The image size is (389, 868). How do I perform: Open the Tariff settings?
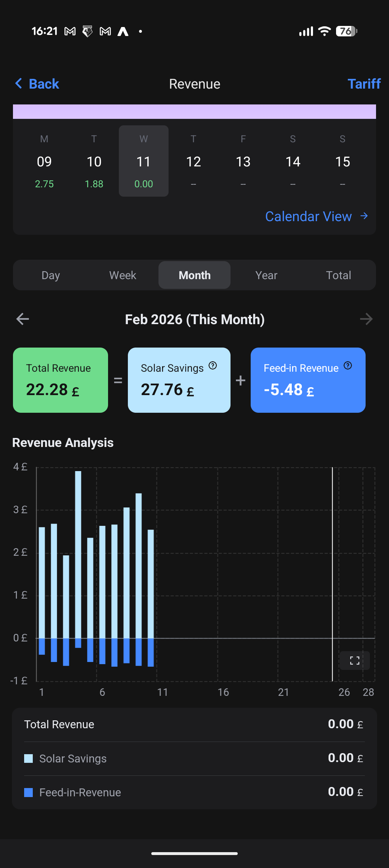(364, 84)
